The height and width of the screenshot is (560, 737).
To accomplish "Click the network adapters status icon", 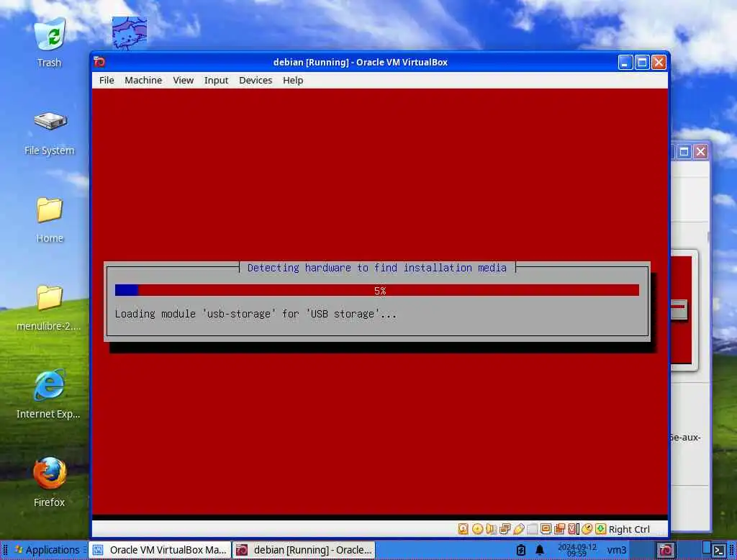I will coord(505,529).
